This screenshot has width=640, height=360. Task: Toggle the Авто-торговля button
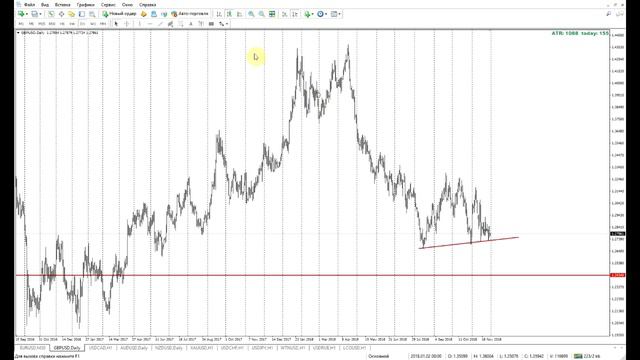point(190,14)
